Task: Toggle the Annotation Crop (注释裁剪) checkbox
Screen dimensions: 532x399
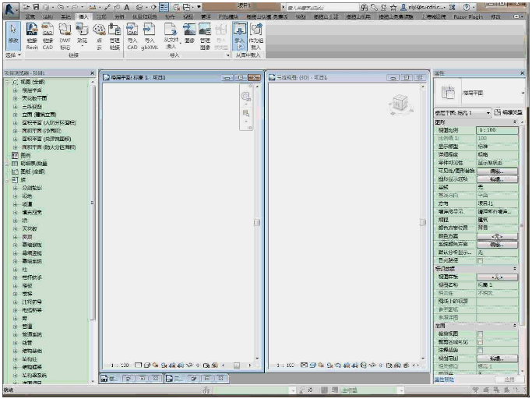Action: pos(480,350)
